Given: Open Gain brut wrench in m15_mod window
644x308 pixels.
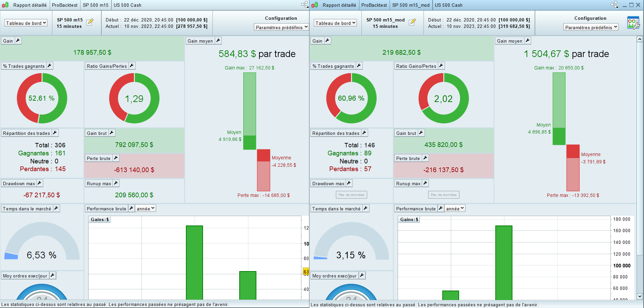Looking at the screenshot, I should pyautogui.click(x=421, y=133).
